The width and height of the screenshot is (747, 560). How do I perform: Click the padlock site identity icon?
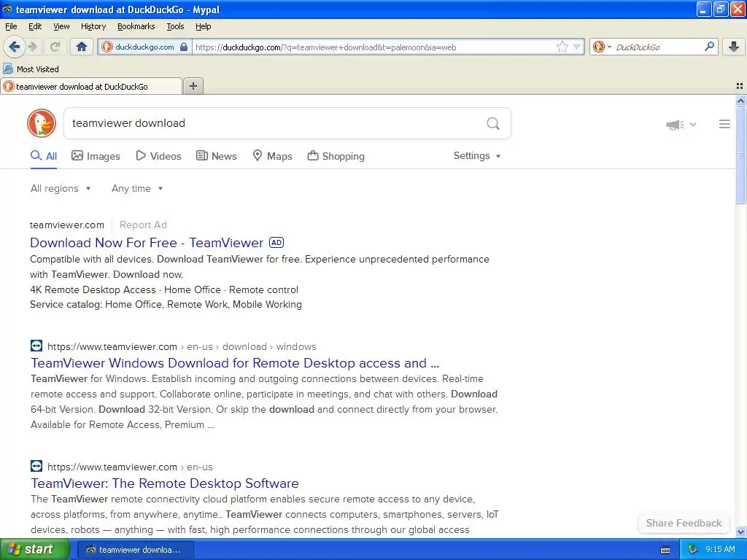coord(184,47)
